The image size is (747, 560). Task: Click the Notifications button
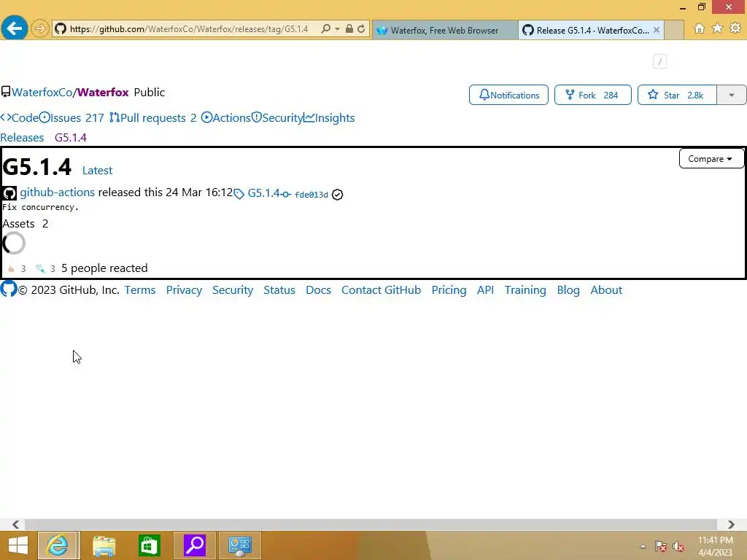click(508, 95)
